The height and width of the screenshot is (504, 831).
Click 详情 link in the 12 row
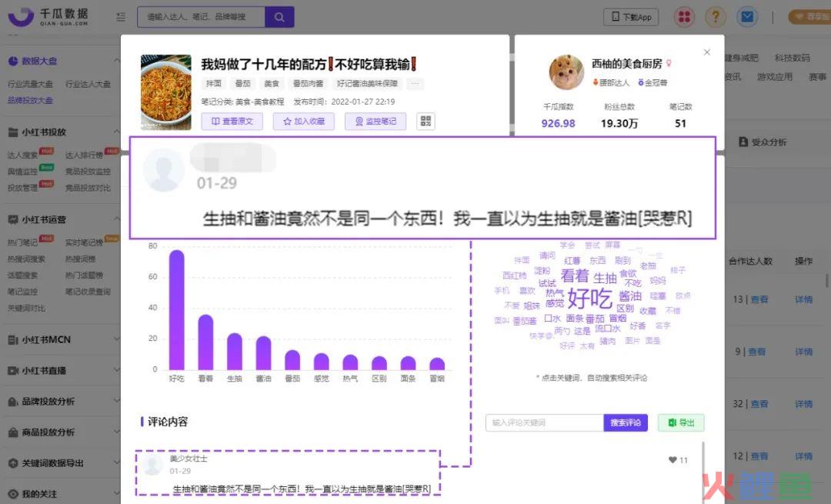[x=803, y=456]
